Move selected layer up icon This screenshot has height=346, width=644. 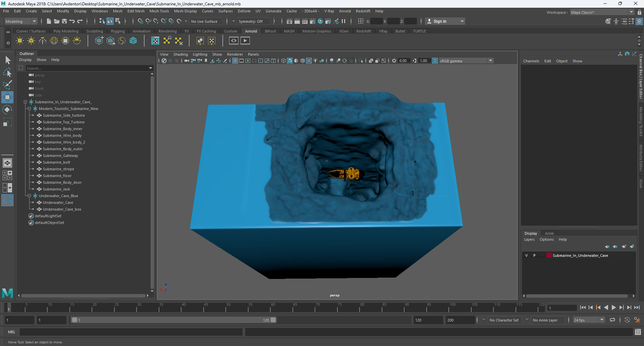pyautogui.click(x=607, y=246)
